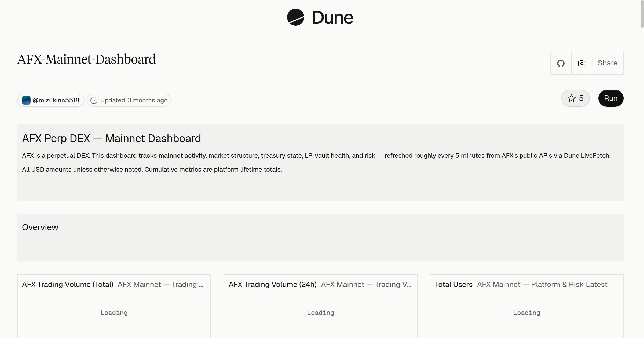Open the @mizukinn5518 author profile
This screenshot has width=644, height=338.
(51, 100)
